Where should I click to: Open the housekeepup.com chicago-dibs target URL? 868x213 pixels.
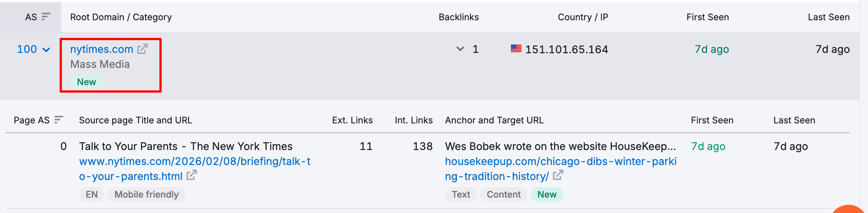(561, 169)
